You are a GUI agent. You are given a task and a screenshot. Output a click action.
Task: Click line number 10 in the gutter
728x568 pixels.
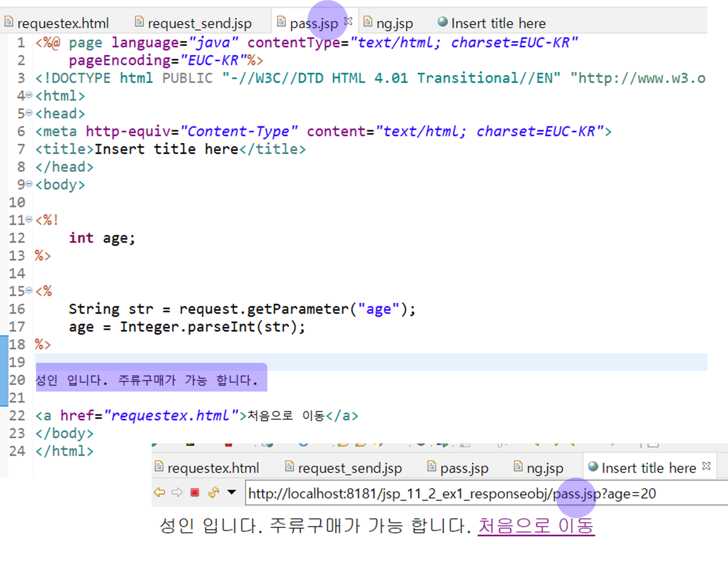[17, 202]
